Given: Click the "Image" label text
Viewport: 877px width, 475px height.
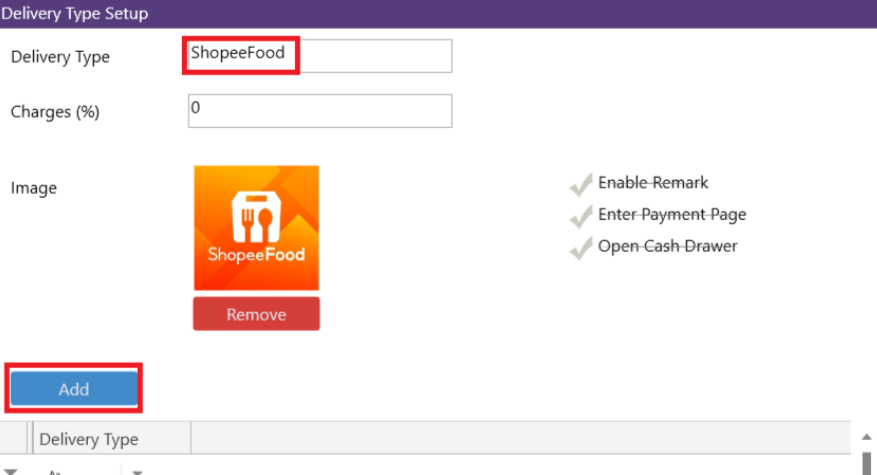Looking at the screenshot, I should click(34, 188).
